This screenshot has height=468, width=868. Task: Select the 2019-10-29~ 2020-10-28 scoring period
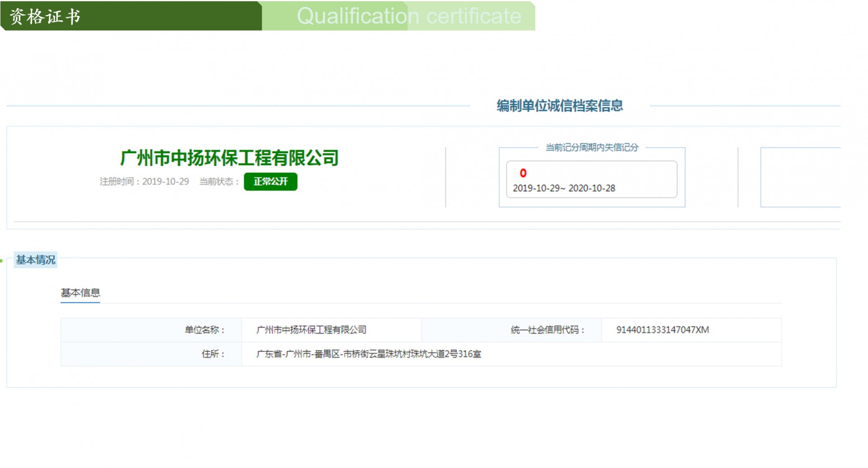coord(564,188)
